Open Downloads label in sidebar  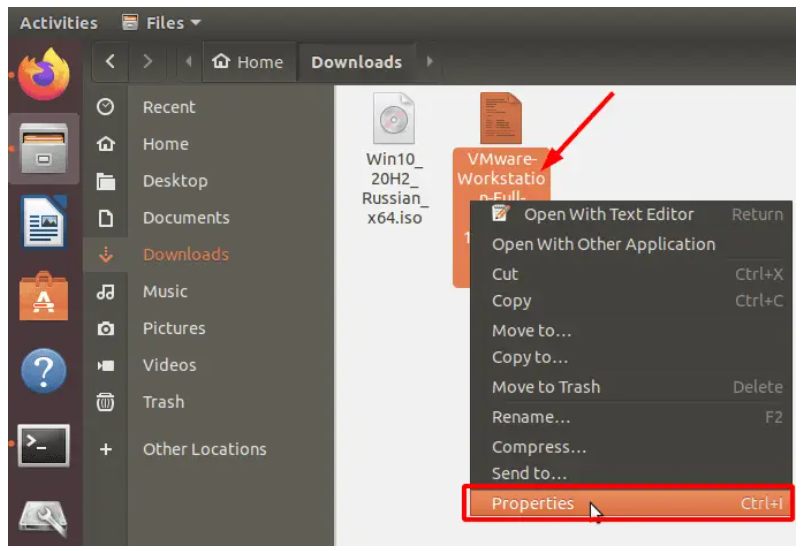[186, 254]
